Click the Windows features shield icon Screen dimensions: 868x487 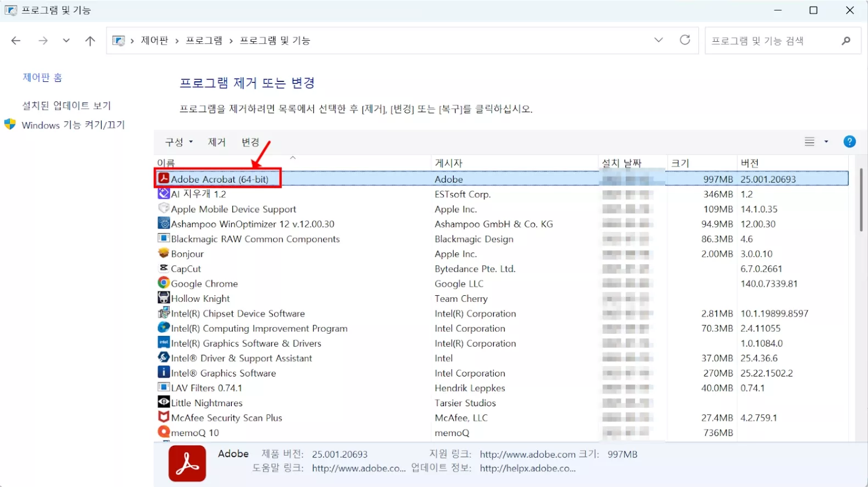(x=10, y=124)
